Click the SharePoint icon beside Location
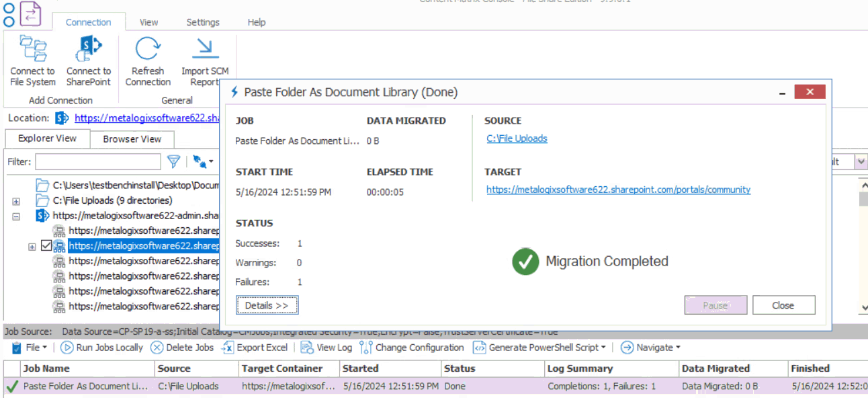This screenshot has height=398, width=868. 62,118
